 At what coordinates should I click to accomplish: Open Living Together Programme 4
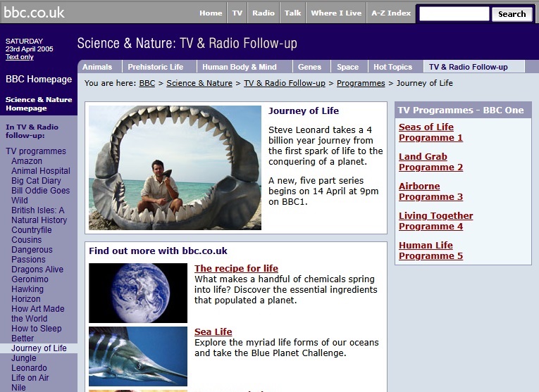point(436,221)
